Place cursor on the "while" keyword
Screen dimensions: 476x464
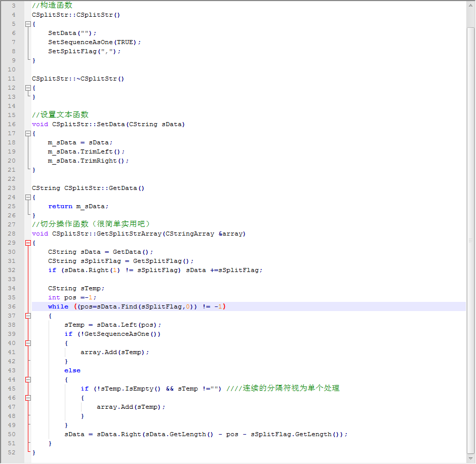[58, 306]
